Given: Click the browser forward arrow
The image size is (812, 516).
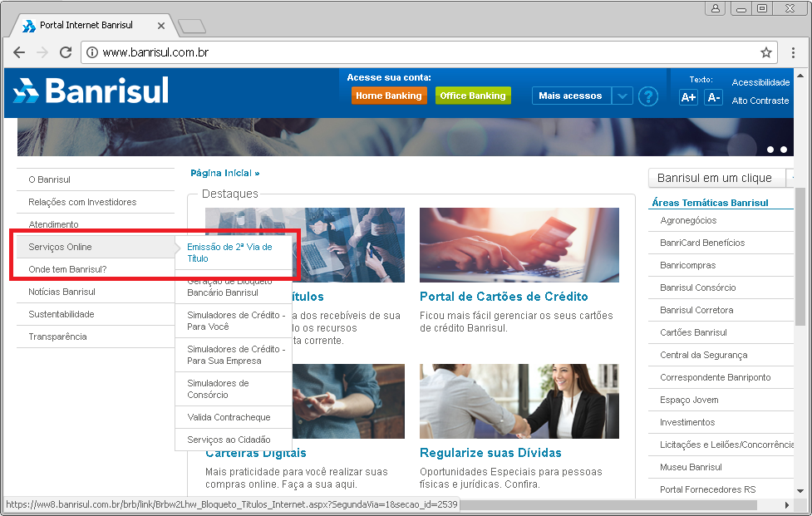Looking at the screenshot, I should [x=42, y=52].
